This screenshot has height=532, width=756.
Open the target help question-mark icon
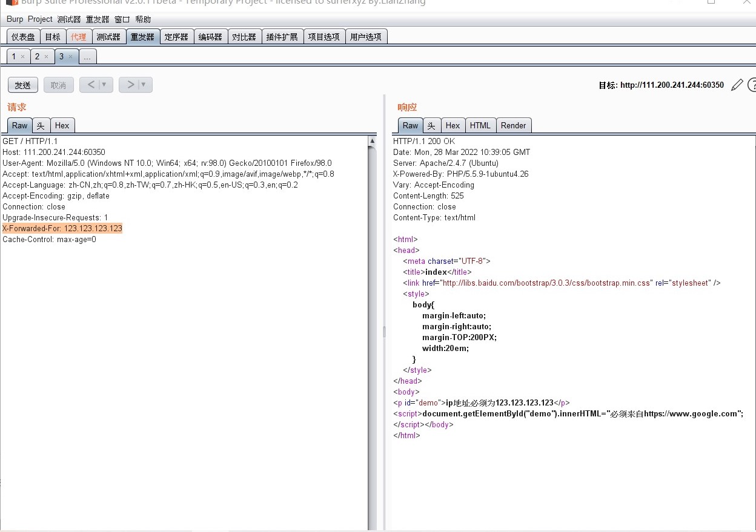tap(753, 85)
